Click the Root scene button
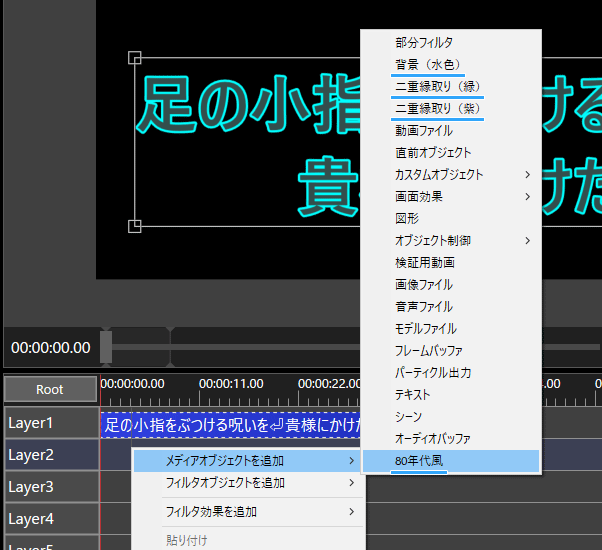 [x=50, y=389]
